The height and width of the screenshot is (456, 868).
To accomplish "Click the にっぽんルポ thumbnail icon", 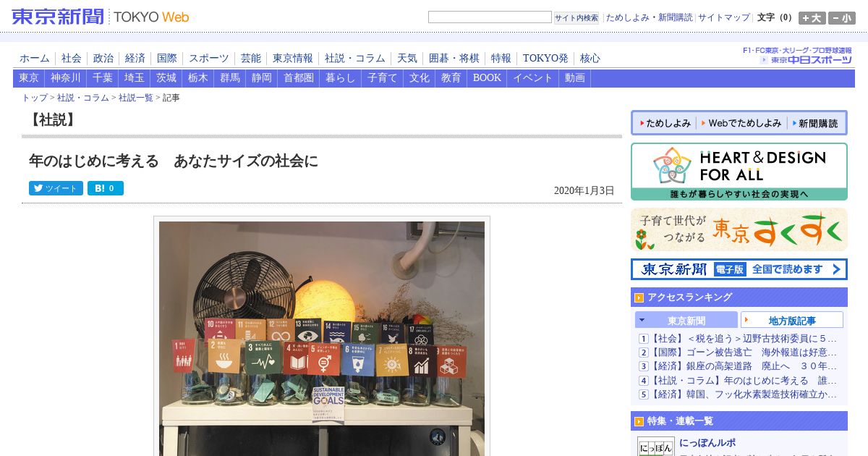I will pyautogui.click(x=655, y=447).
